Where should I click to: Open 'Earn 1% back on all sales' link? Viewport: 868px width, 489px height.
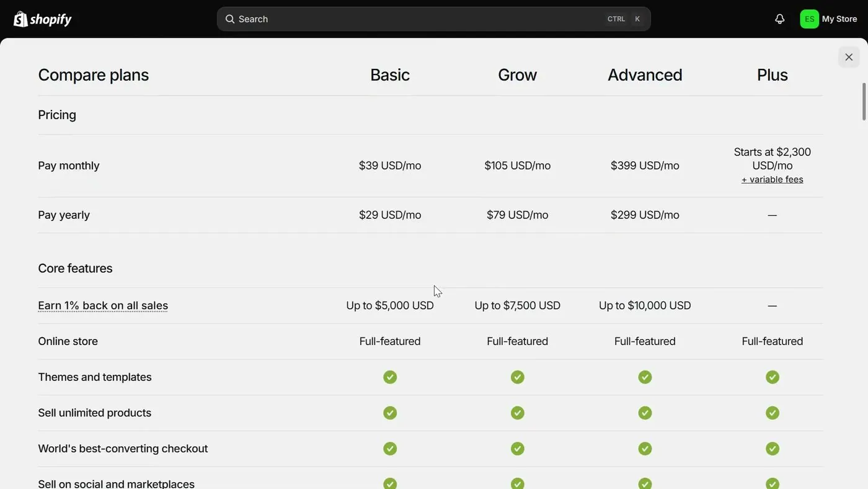click(x=103, y=305)
